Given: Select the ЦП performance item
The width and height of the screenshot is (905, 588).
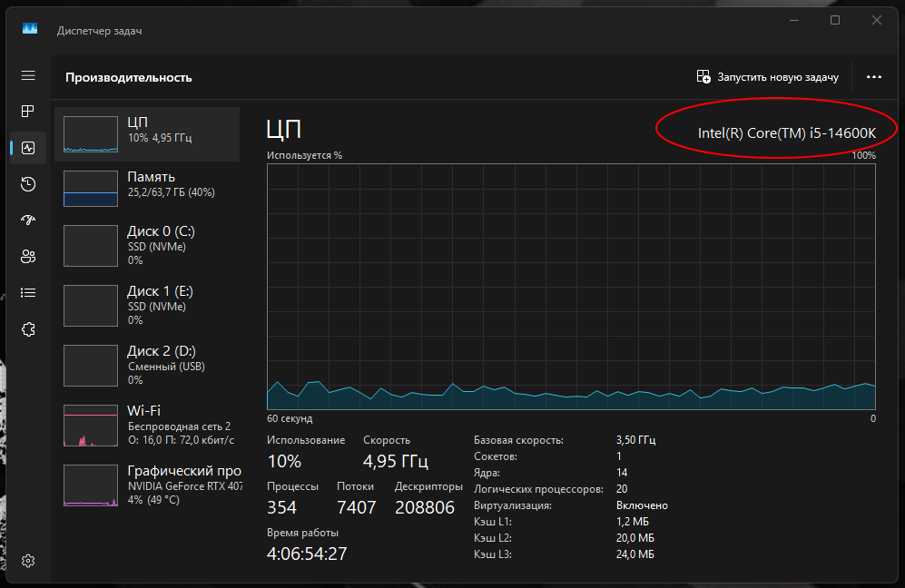Looking at the screenshot, I should point(147,134).
